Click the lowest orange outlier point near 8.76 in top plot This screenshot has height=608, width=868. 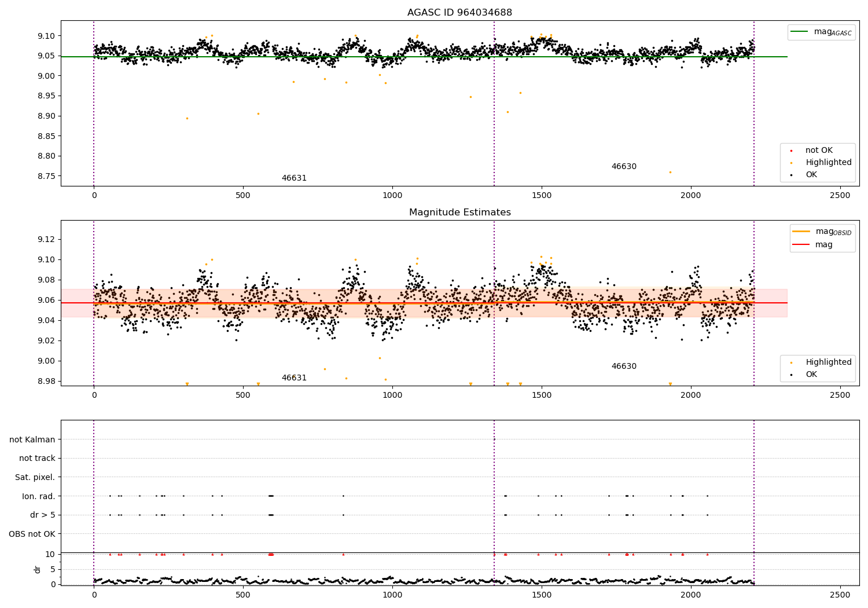click(670, 172)
